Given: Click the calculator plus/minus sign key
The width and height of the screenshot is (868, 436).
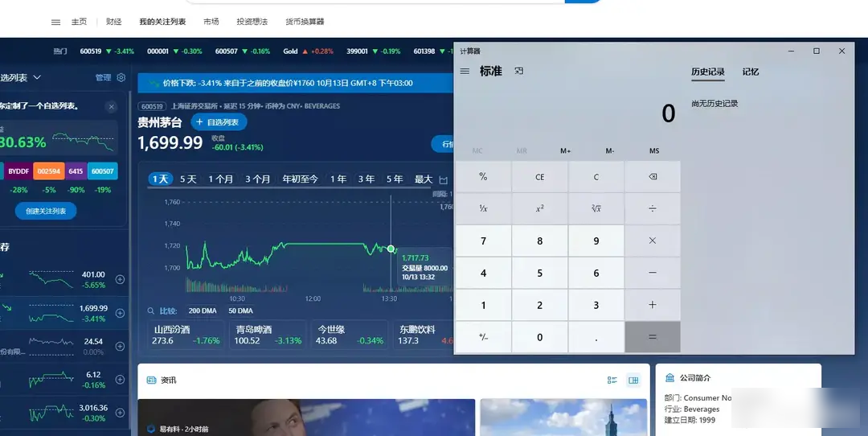Looking at the screenshot, I should [x=483, y=337].
